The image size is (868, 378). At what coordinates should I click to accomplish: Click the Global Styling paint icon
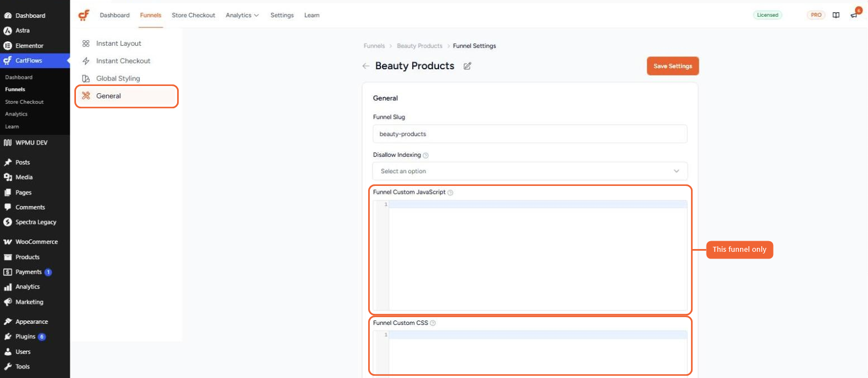pyautogui.click(x=86, y=79)
